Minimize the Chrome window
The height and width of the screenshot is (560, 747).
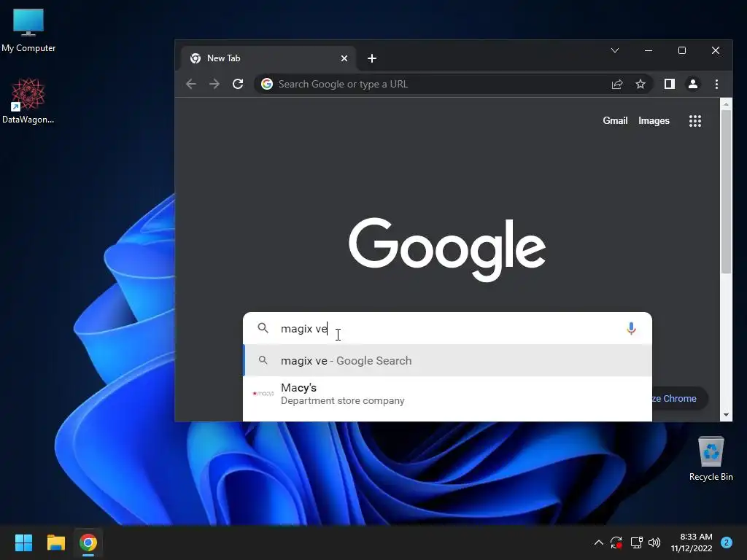click(x=649, y=50)
